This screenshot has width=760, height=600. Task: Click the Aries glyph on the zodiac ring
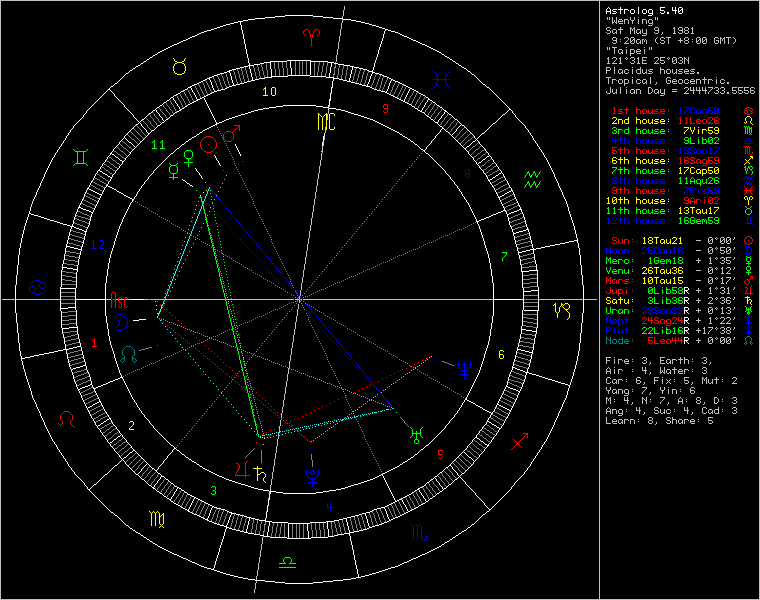point(309,35)
